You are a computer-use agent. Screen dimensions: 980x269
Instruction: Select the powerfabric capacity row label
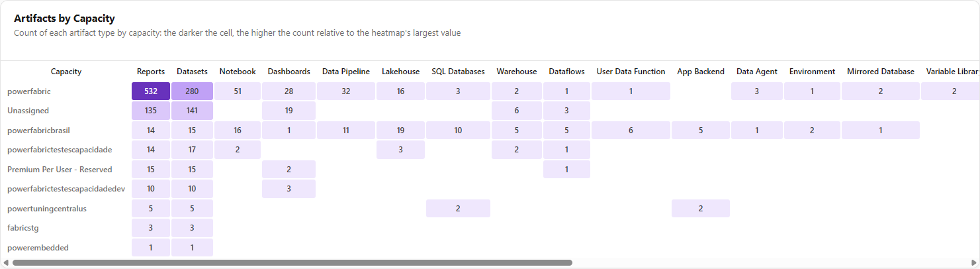[29, 91]
